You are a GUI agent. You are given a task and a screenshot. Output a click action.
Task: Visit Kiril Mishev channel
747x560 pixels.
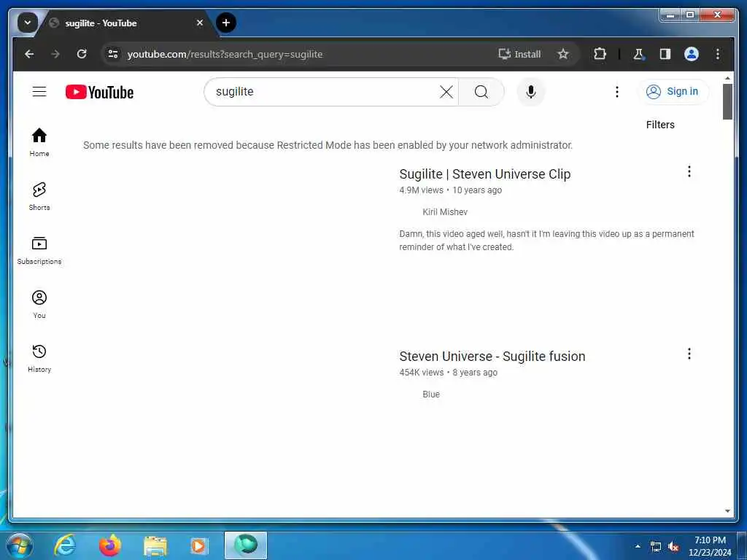(x=445, y=212)
